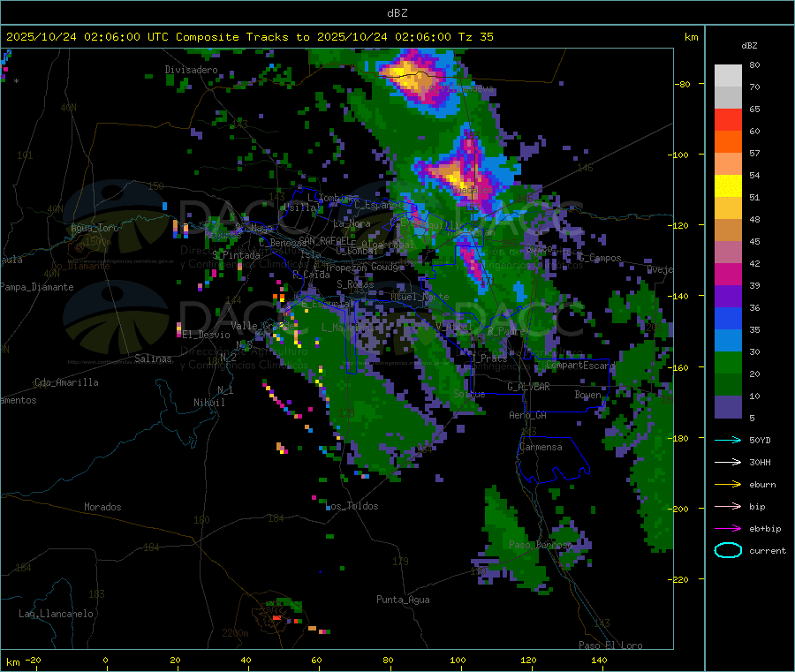Select the purple swatch between 36 and 39 dBZ
This screenshot has width=795, height=672.
728,297
